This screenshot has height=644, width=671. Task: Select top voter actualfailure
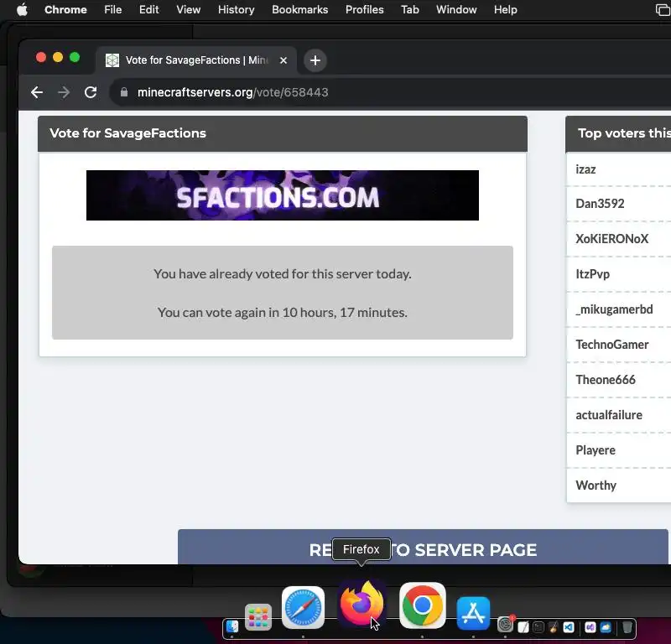click(x=609, y=415)
